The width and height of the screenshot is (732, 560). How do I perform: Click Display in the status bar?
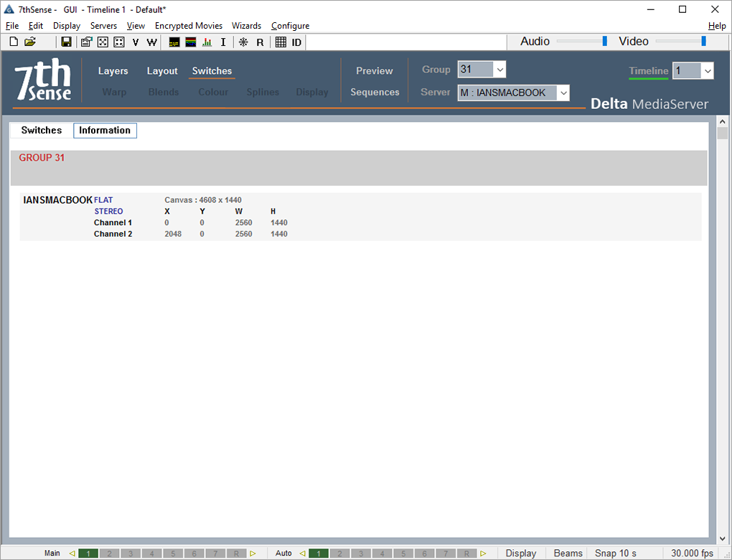coord(521,554)
